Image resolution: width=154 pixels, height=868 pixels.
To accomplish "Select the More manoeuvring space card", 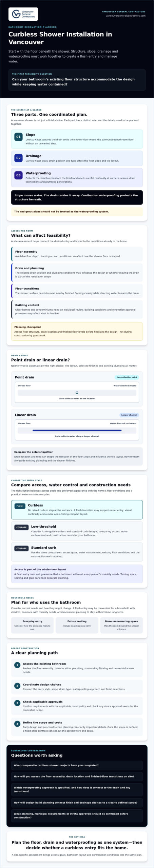I will point(121,625).
